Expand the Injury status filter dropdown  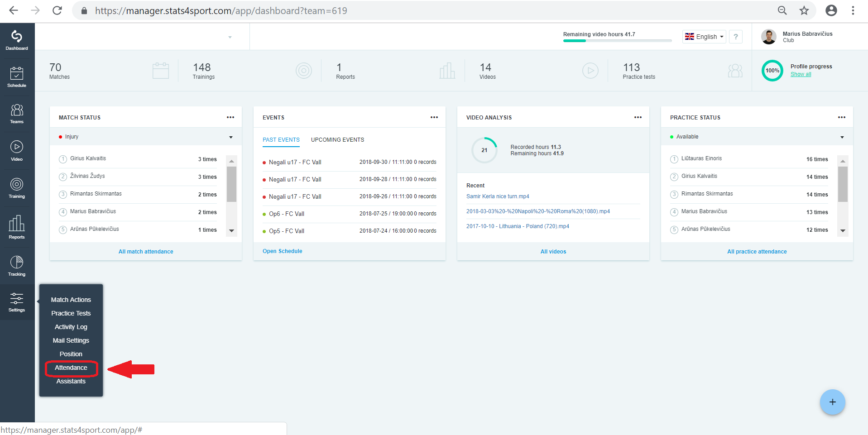[x=146, y=137]
